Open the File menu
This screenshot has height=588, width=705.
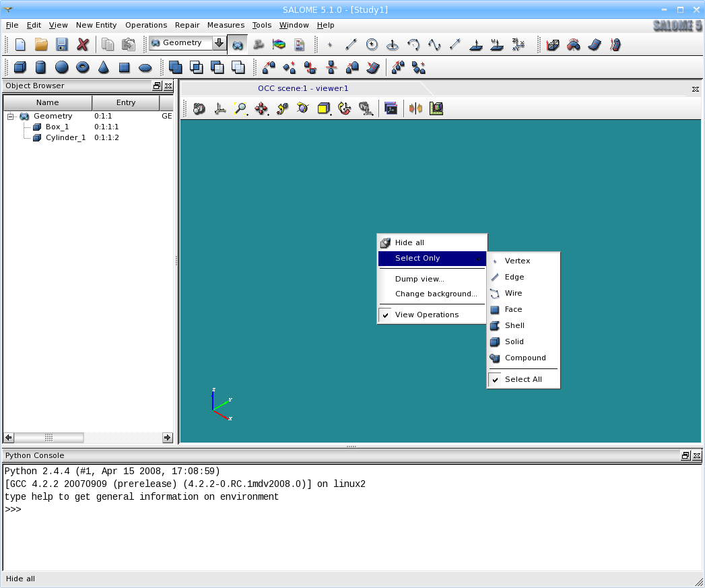pyautogui.click(x=12, y=25)
